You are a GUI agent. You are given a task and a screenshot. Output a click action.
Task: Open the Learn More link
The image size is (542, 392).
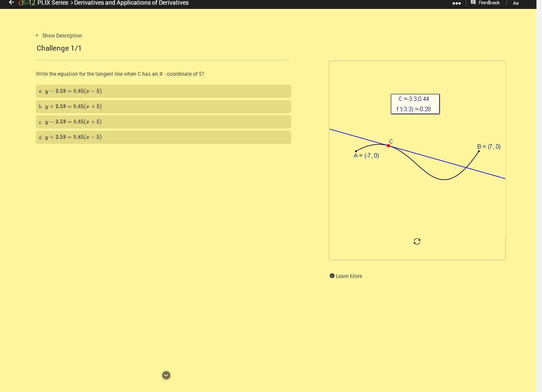349,276
